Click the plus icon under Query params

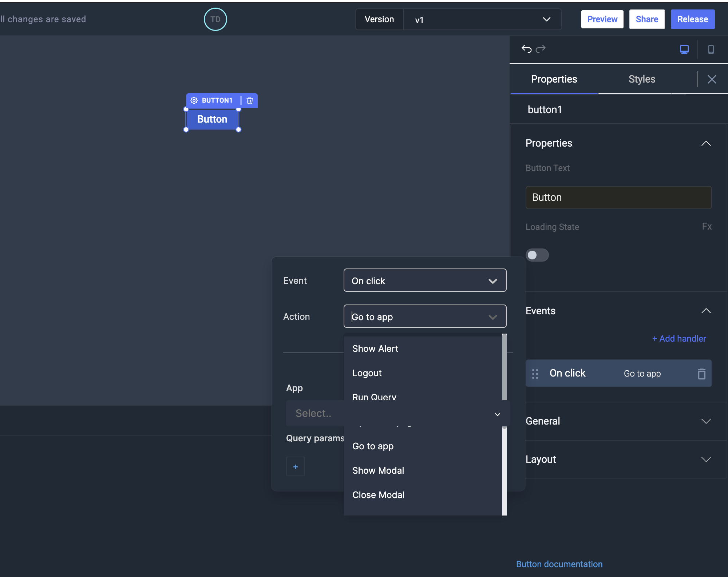pyautogui.click(x=295, y=466)
